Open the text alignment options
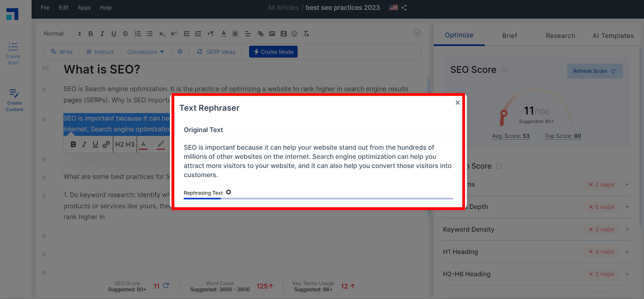This screenshot has height=299, width=644. point(248,34)
